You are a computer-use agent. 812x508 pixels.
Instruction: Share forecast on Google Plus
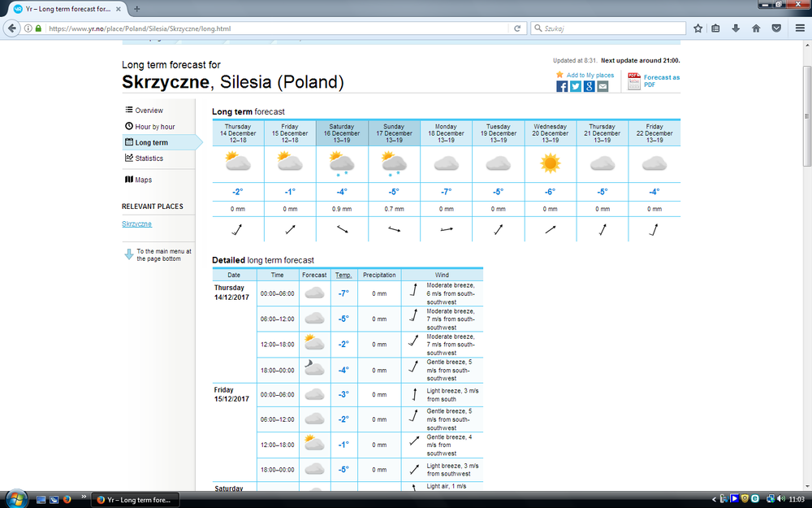(589, 87)
